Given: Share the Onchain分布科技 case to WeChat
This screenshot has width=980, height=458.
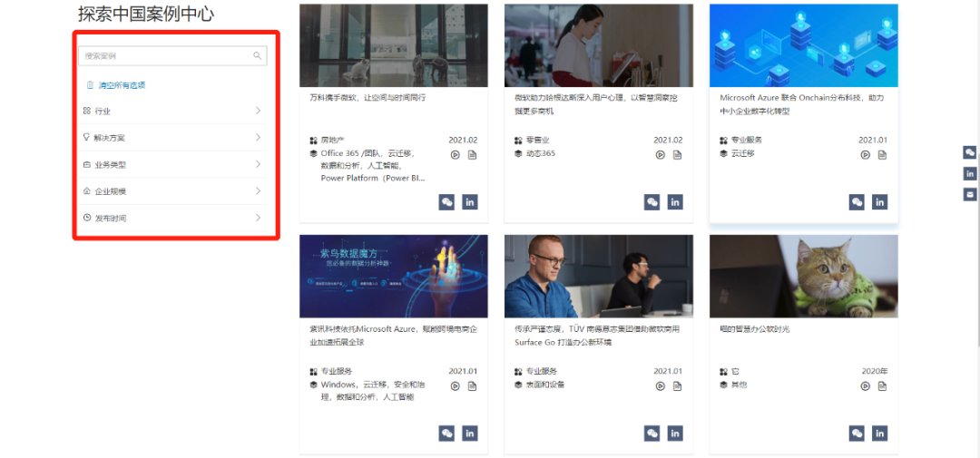Looking at the screenshot, I should 857,202.
